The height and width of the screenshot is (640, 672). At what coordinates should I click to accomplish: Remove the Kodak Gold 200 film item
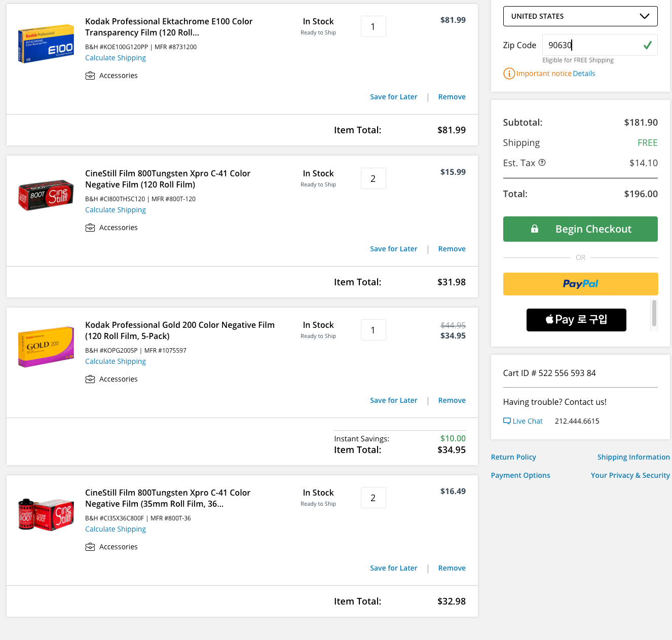click(452, 400)
